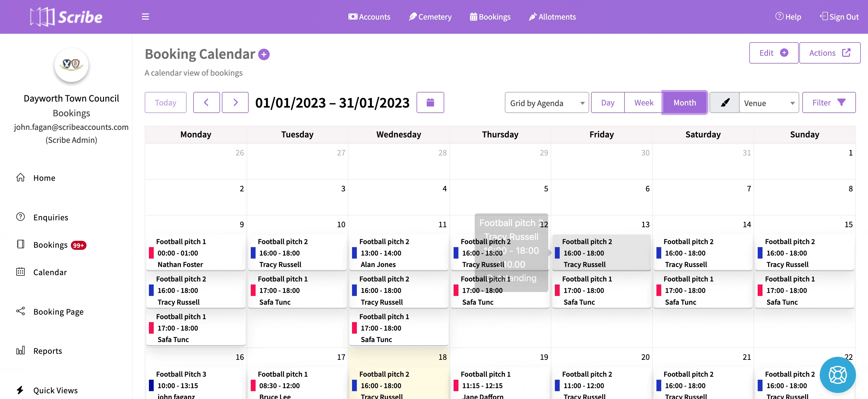Expand the Grid by Agenda dropdown
Screen dimensions: 868x399
click(546, 103)
